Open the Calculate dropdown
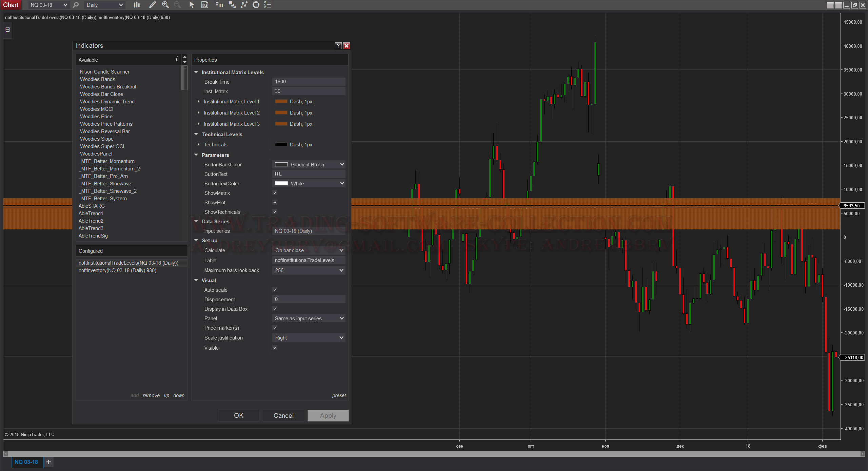Screen dimensions: 868x471 pos(309,250)
